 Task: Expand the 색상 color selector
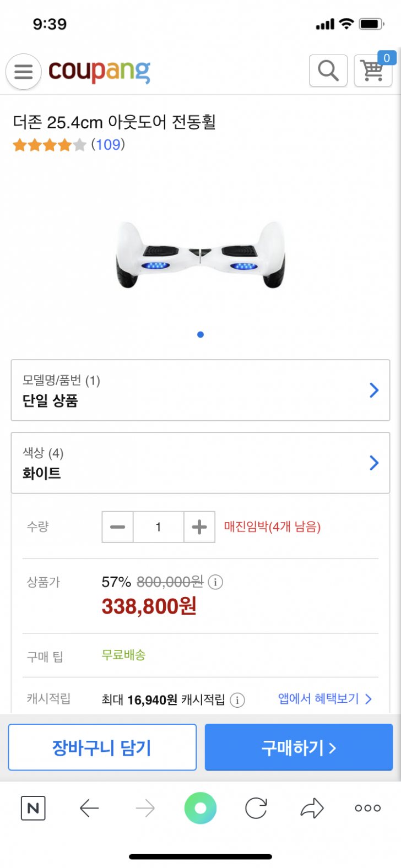click(x=201, y=463)
